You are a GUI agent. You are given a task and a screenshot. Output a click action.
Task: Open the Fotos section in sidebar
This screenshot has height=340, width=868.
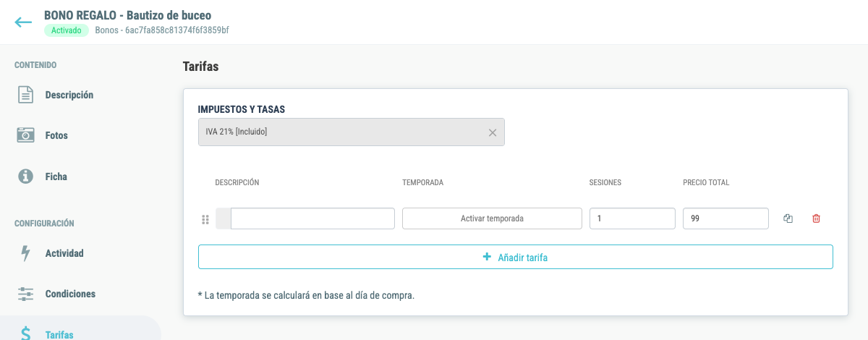(56, 135)
